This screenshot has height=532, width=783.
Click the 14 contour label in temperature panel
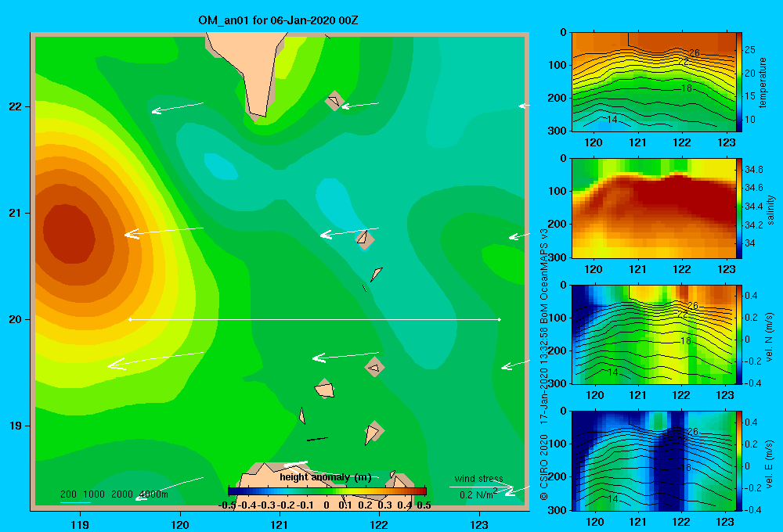pos(612,119)
